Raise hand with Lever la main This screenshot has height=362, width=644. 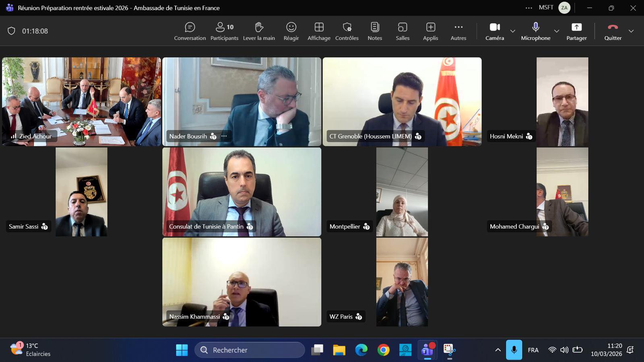[259, 31]
